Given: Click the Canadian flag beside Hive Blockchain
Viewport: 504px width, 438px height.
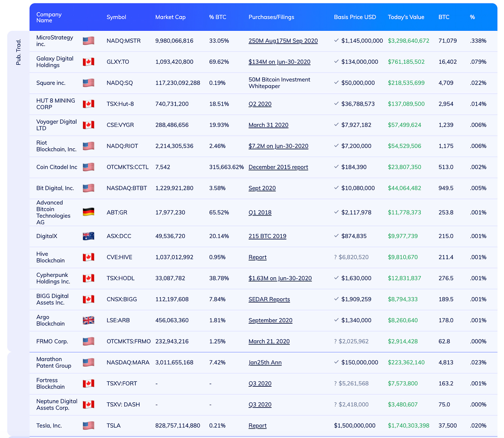Looking at the screenshot, I should [88, 257].
